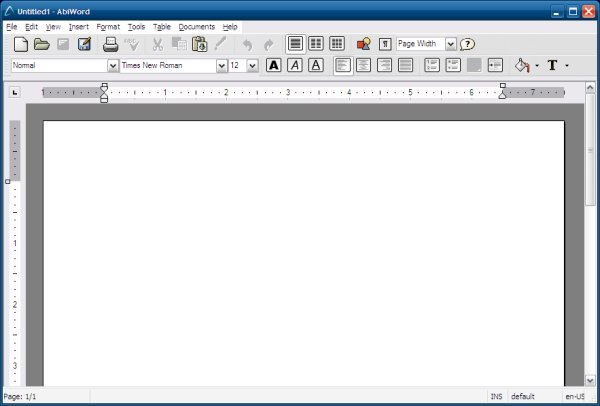Screen dimensions: 600x406
Task: Insert an image using the shapes picture icon
Action: 364,44
